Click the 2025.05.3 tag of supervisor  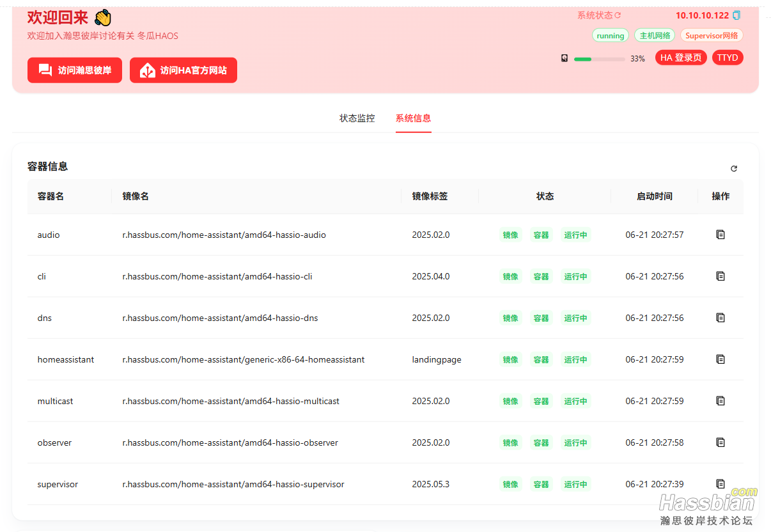pos(431,484)
